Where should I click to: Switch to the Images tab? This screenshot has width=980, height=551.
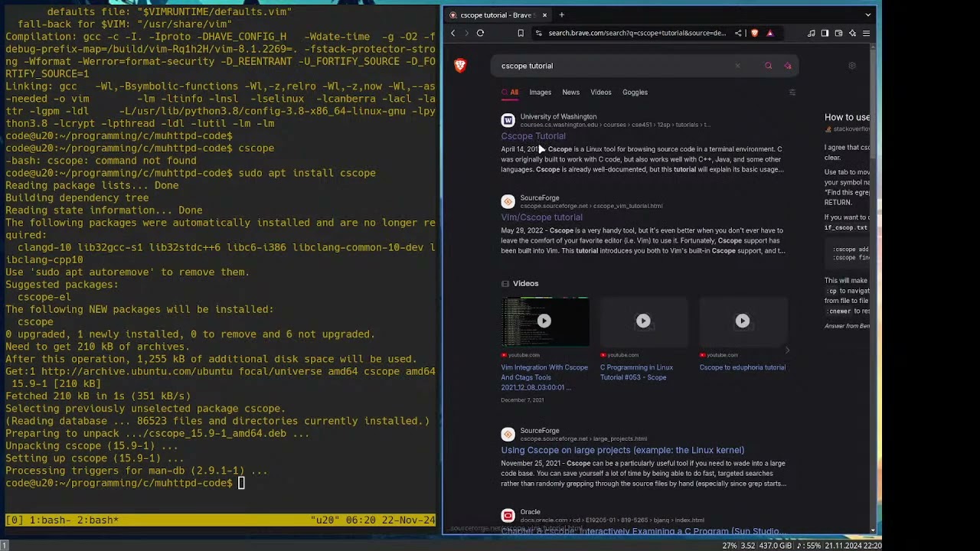click(540, 92)
